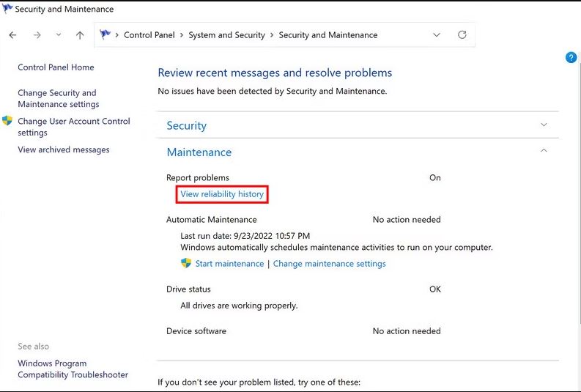Viewport: 581px width, 392px height.
Task: Open address bar history dropdown
Action: coord(437,35)
